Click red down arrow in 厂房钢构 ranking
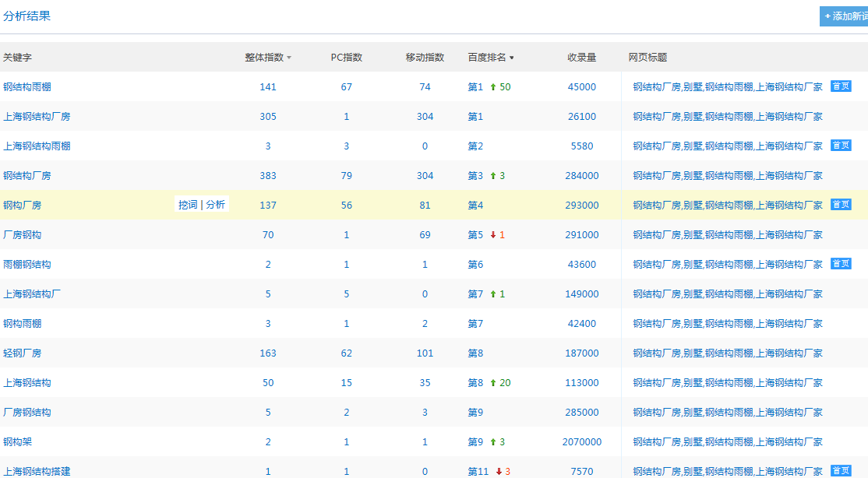This screenshot has height=478, width=868. [x=493, y=235]
